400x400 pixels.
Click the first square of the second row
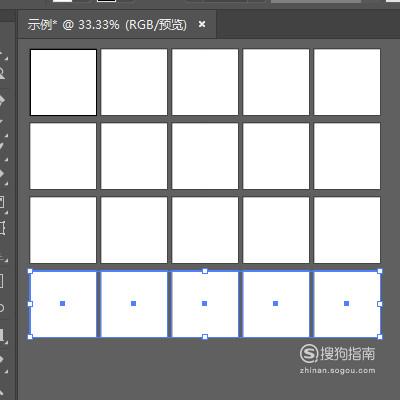click(x=63, y=156)
